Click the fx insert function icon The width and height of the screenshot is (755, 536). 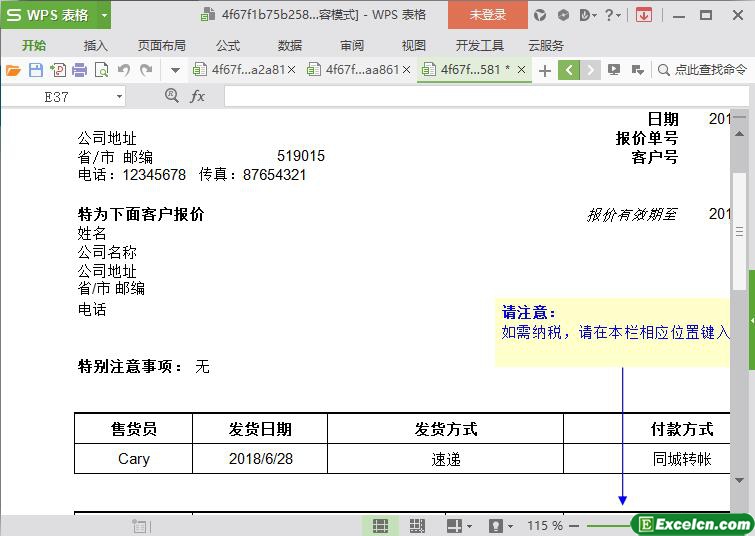[x=198, y=96]
